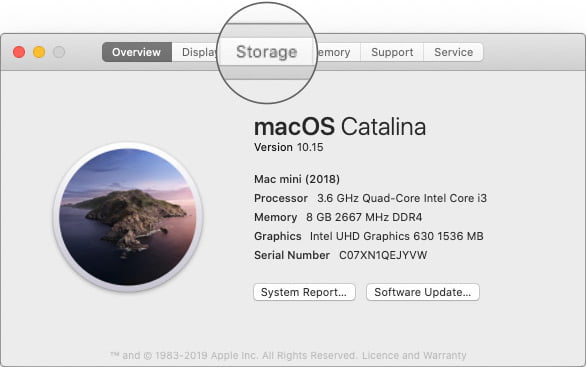Click the greyed-out zoom window button
This screenshot has height=367, width=586.
click(59, 52)
